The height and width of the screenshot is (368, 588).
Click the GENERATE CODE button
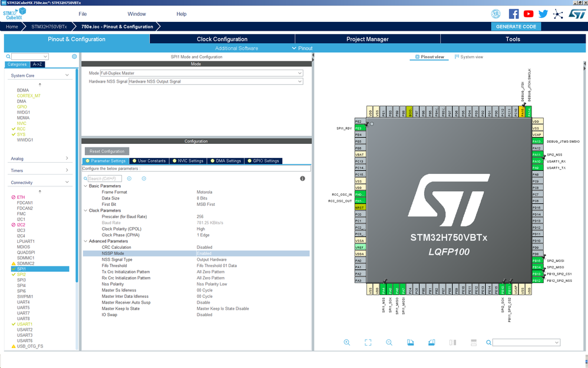[516, 27]
